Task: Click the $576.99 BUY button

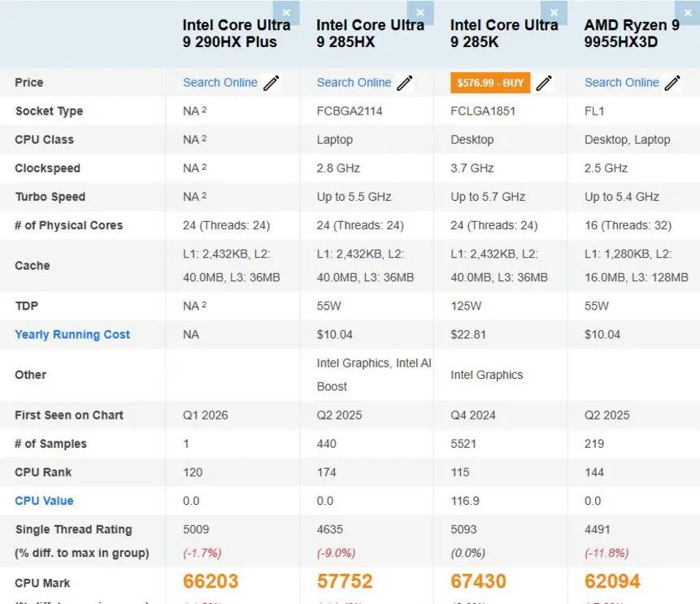Action: click(x=489, y=82)
